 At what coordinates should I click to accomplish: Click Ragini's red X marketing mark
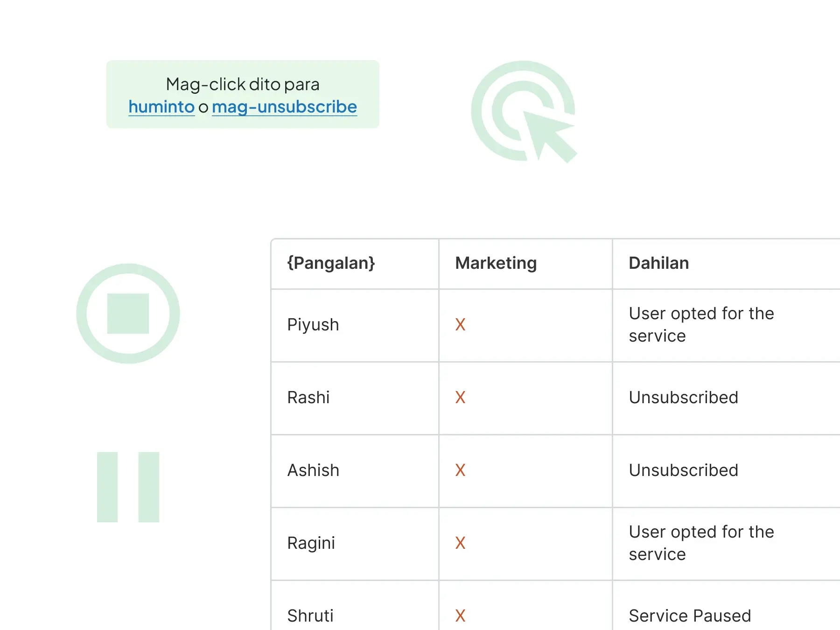click(460, 543)
